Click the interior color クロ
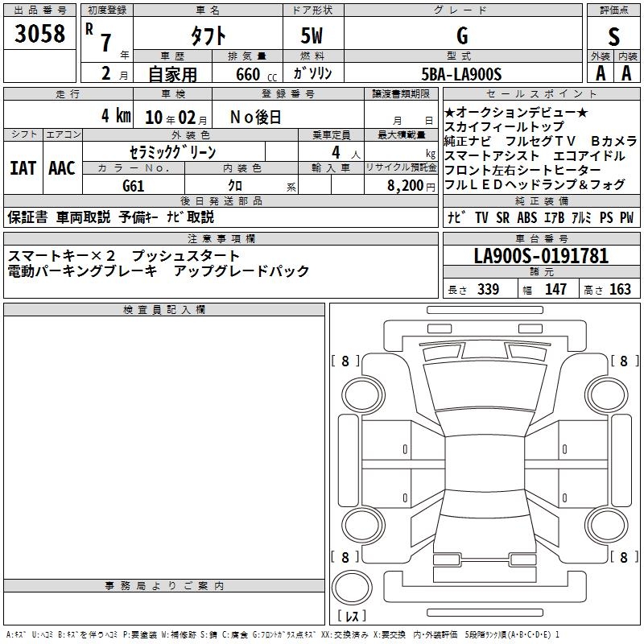 (235, 186)
